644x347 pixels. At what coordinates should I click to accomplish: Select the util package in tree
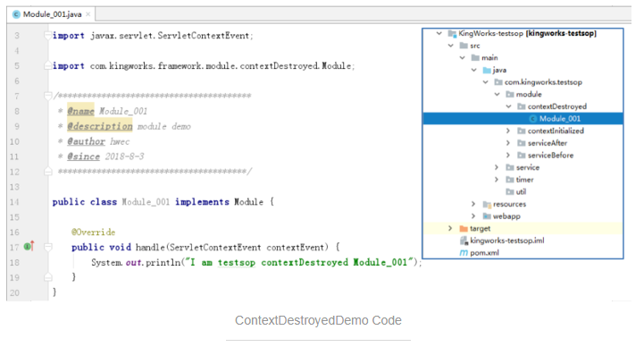[521, 192]
